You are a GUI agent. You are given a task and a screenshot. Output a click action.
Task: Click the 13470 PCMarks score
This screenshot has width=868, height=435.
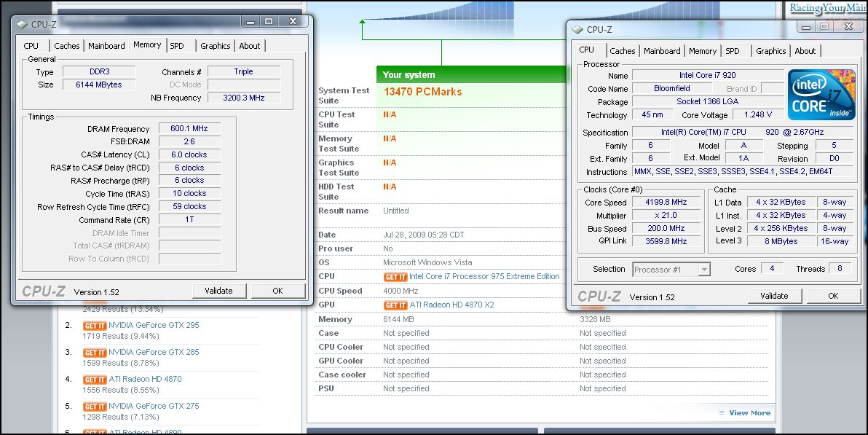[x=423, y=92]
